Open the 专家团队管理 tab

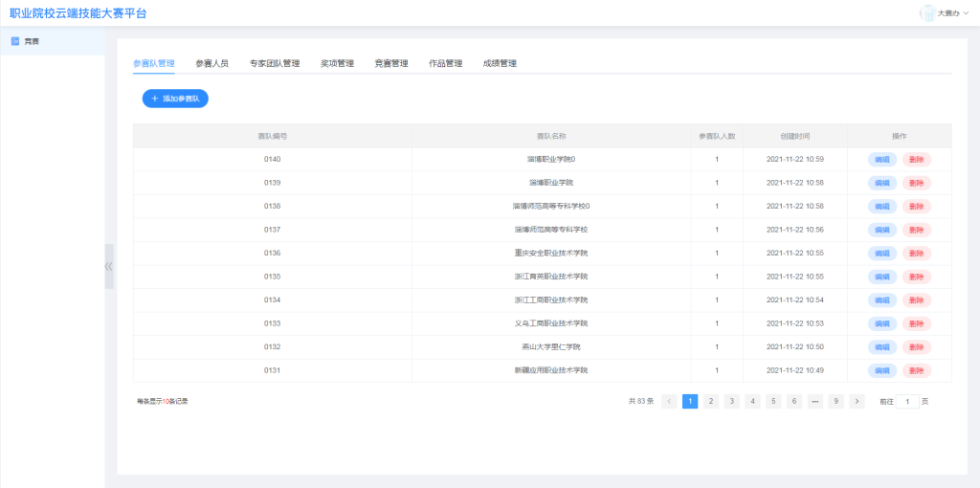(x=275, y=63)
